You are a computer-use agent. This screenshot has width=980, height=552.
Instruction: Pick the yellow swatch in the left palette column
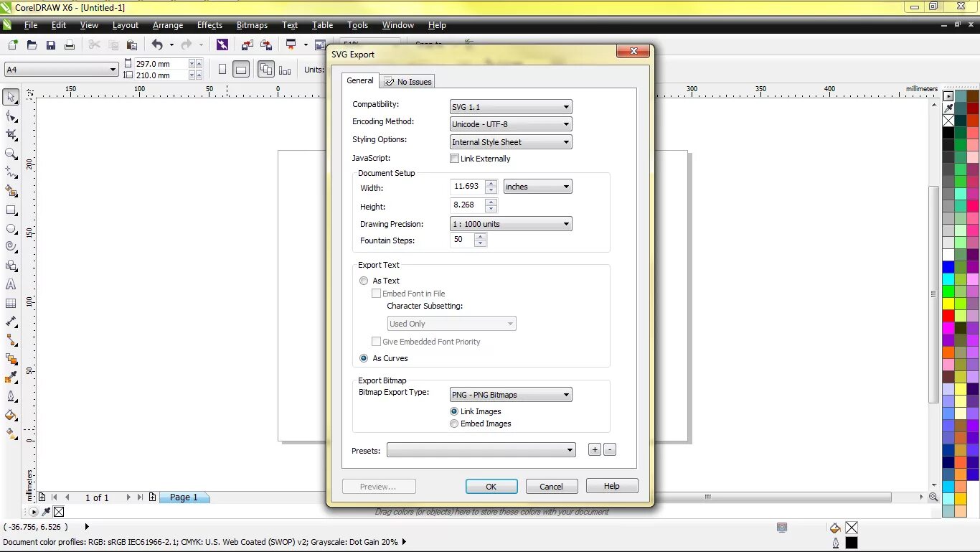point(948,304)
